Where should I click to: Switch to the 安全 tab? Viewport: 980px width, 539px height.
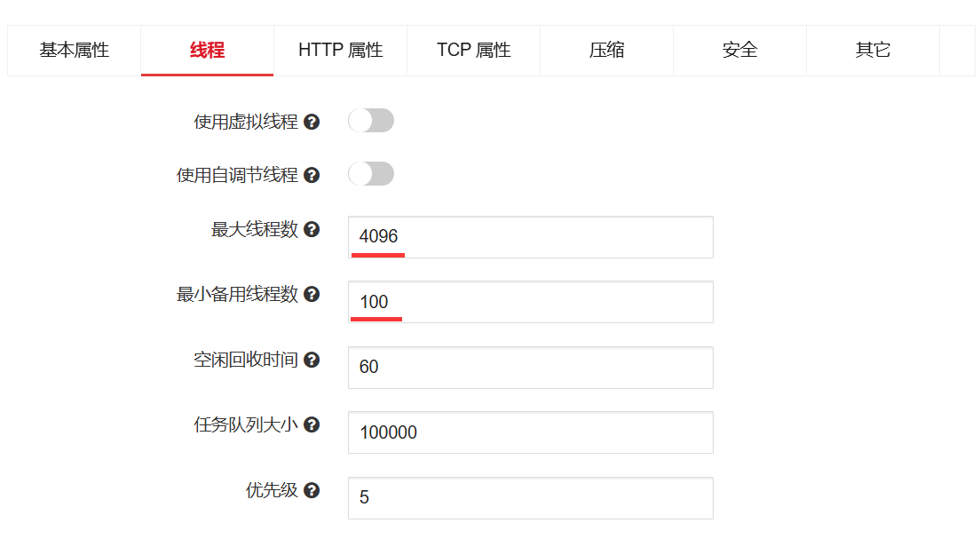740,50
